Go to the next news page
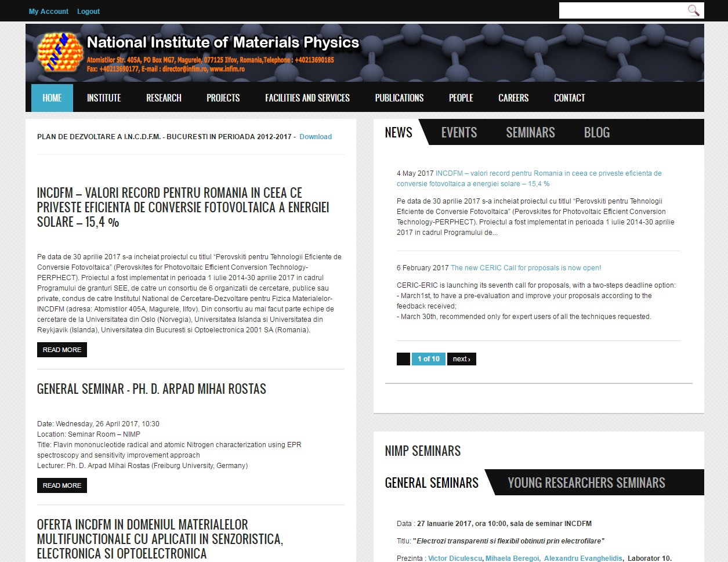728x562 pixels. (462, 359)
